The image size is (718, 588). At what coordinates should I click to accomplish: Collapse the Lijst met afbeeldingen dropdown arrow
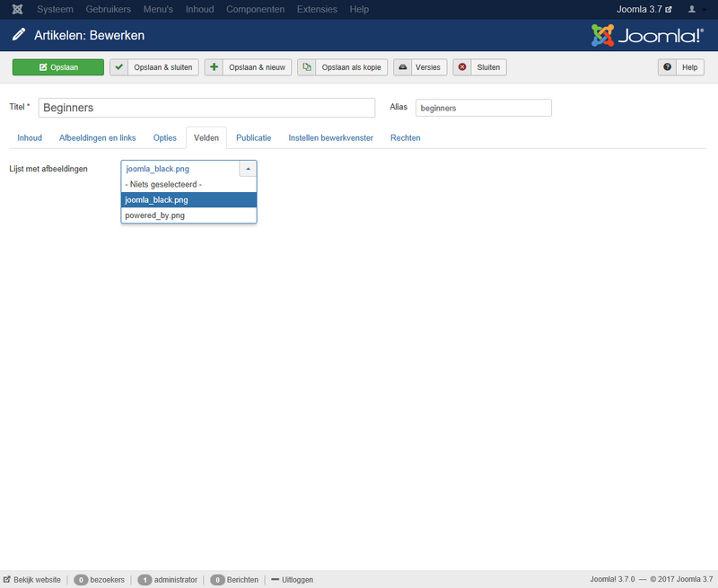click(248, 169)
